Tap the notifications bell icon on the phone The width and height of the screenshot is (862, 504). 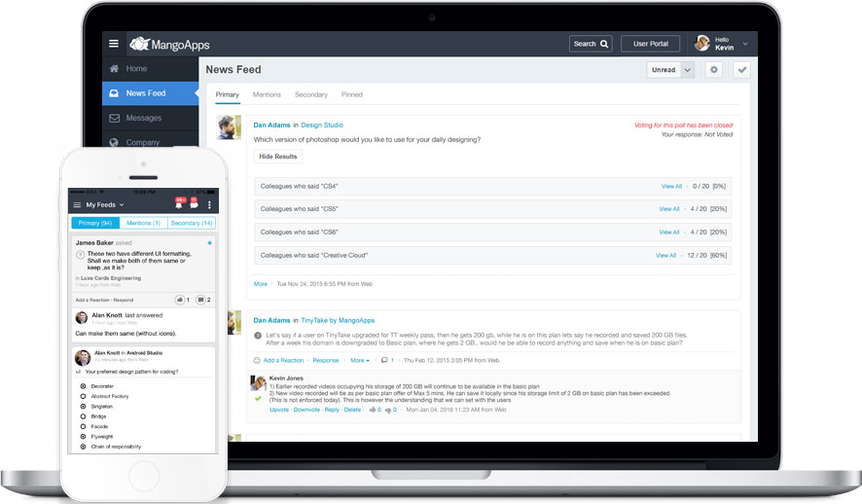click(179, 204)
